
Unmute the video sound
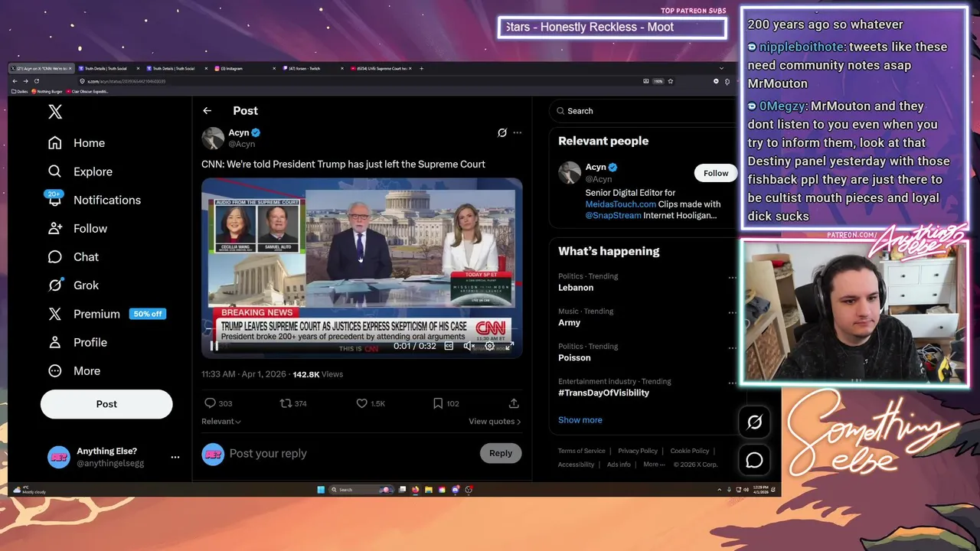coord(469,347)
